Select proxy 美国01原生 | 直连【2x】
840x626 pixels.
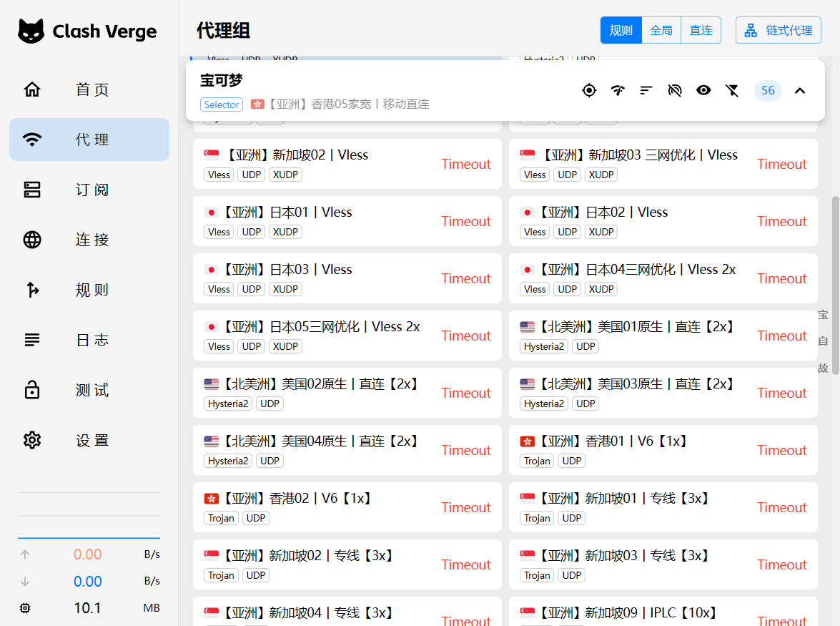click(663, 336)
